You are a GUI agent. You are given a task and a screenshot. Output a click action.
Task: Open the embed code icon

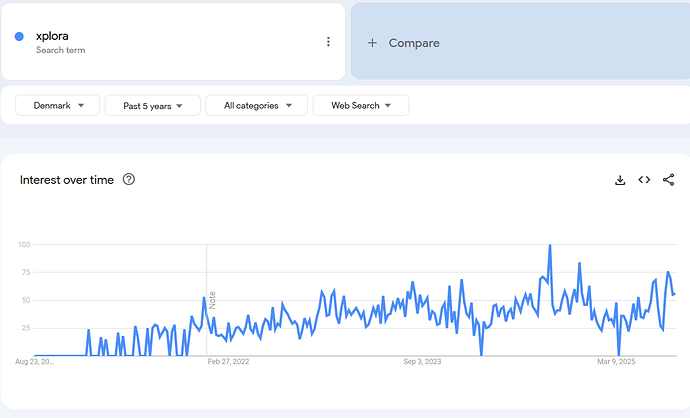click(x=644, y=180)
